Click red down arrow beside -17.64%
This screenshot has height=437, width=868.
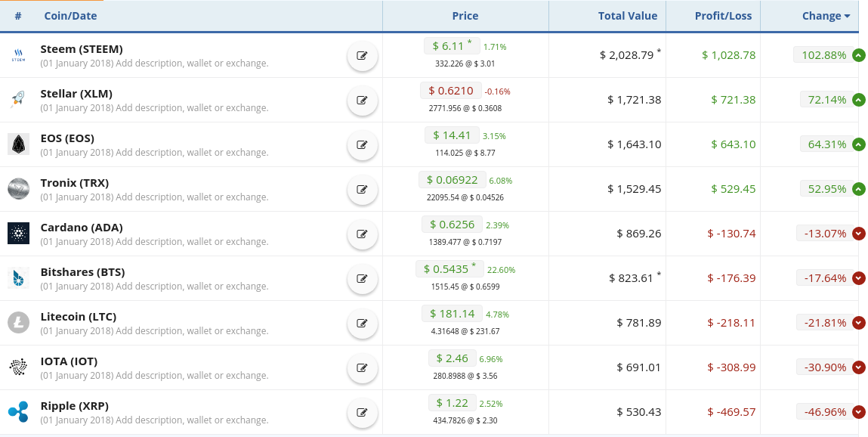pos(859,278)
